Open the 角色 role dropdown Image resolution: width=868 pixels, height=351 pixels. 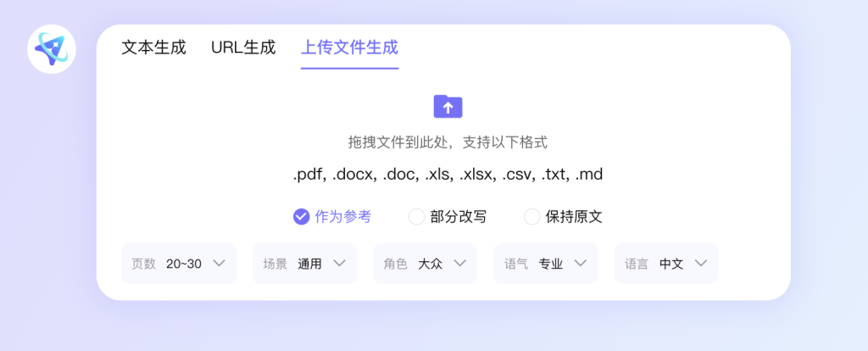click(x=426, y=264)
